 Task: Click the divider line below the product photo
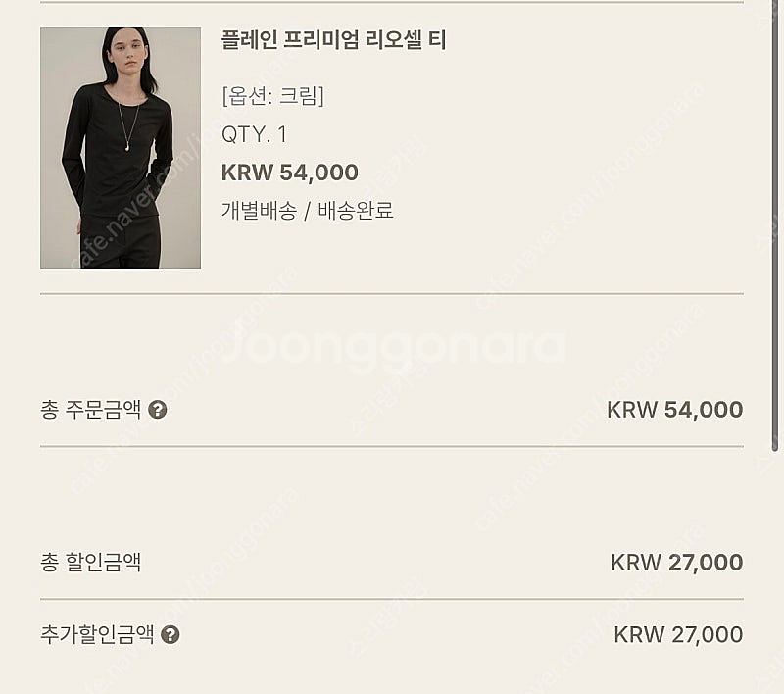pyautogui.click(x=392, y=293)
